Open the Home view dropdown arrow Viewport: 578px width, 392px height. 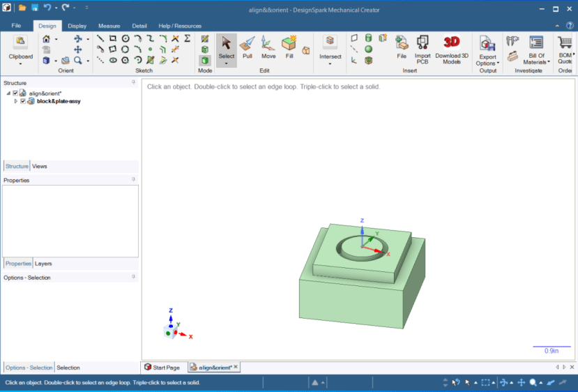tap(56, 39)
